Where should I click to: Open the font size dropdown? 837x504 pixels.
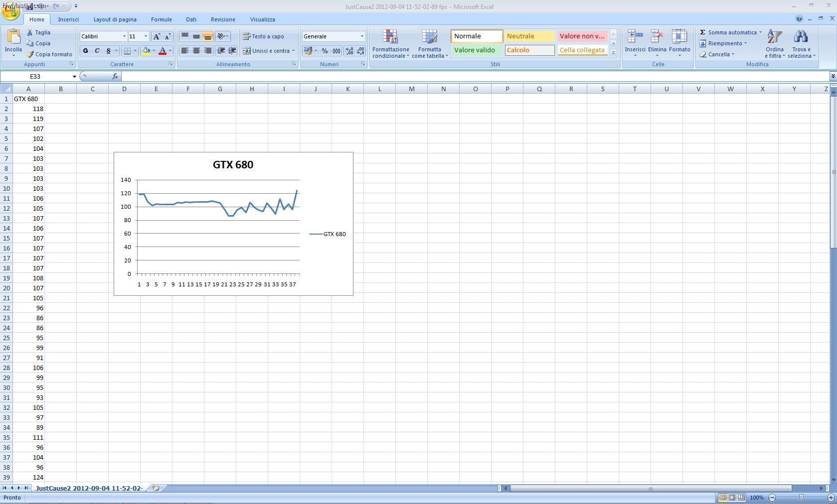coord(146,36)
